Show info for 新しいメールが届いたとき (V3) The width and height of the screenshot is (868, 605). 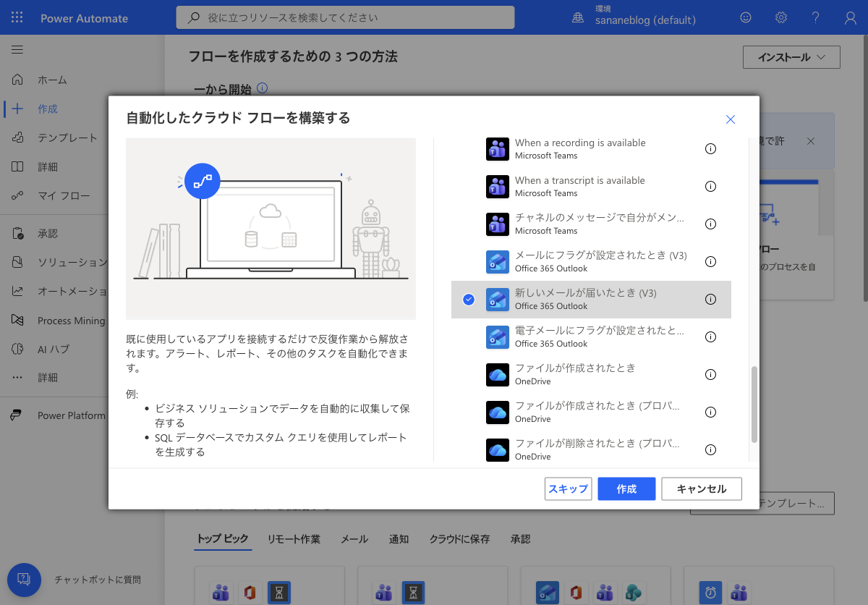click(x=710, y=299)
